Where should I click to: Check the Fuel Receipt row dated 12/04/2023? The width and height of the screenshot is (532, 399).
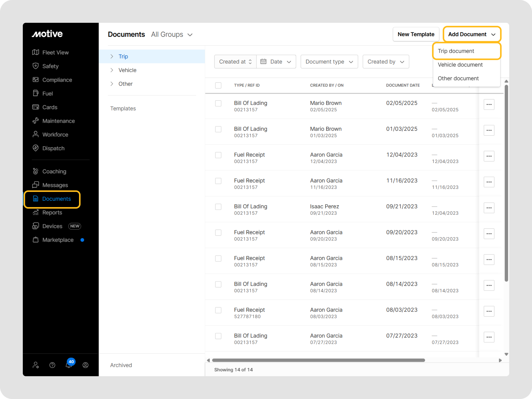218,155
